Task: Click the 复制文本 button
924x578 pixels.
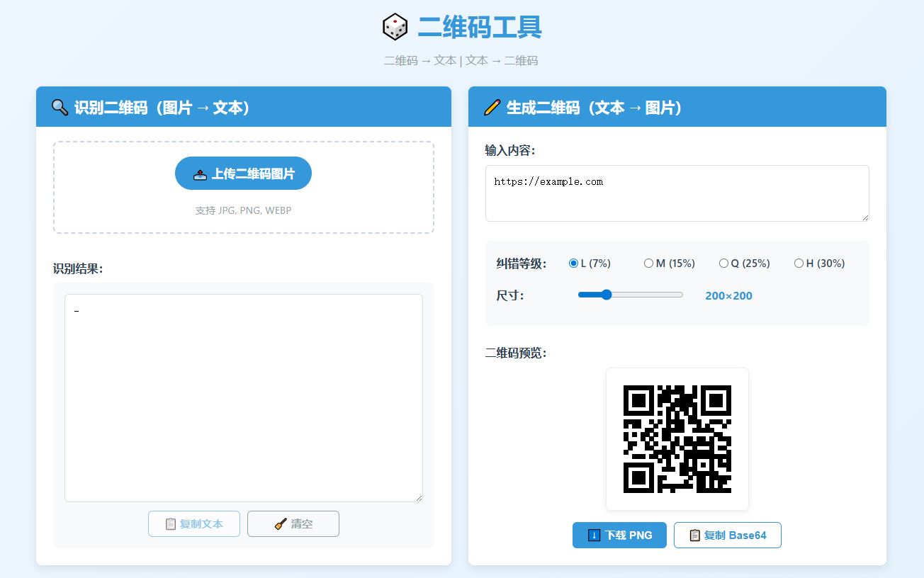Action: click(194, 524)
